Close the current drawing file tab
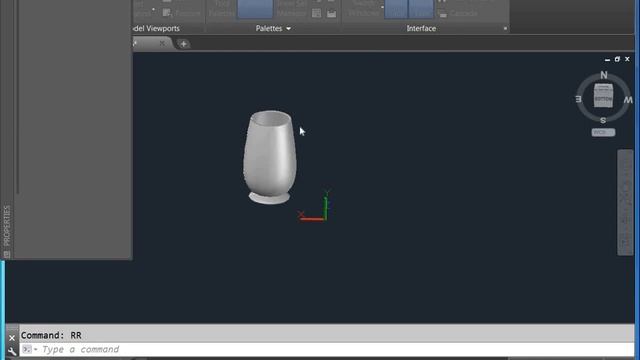This screenshot has height=360, width=640. pos(162,43)
